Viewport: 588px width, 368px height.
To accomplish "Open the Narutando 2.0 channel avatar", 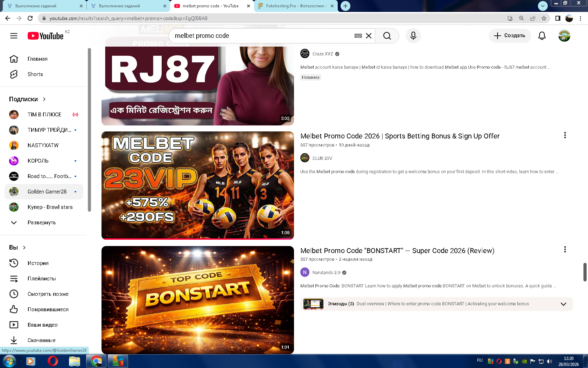I will (x=305, y=272).
